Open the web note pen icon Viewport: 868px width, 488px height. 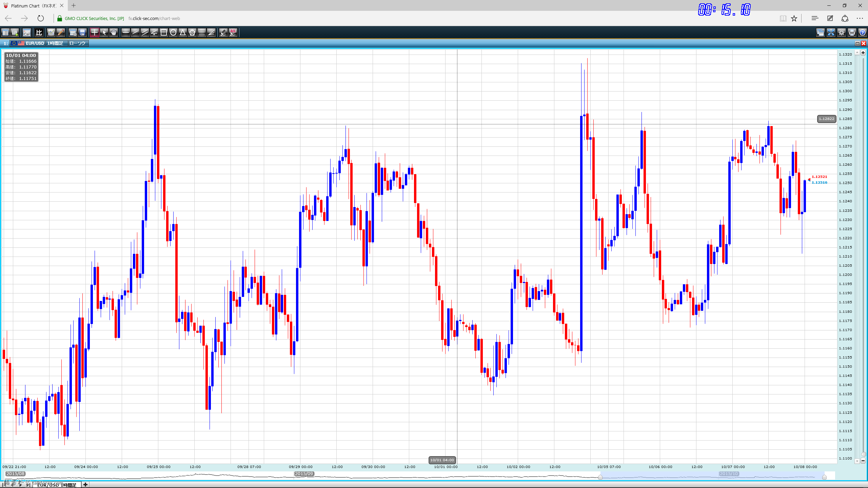coord(830,18)
